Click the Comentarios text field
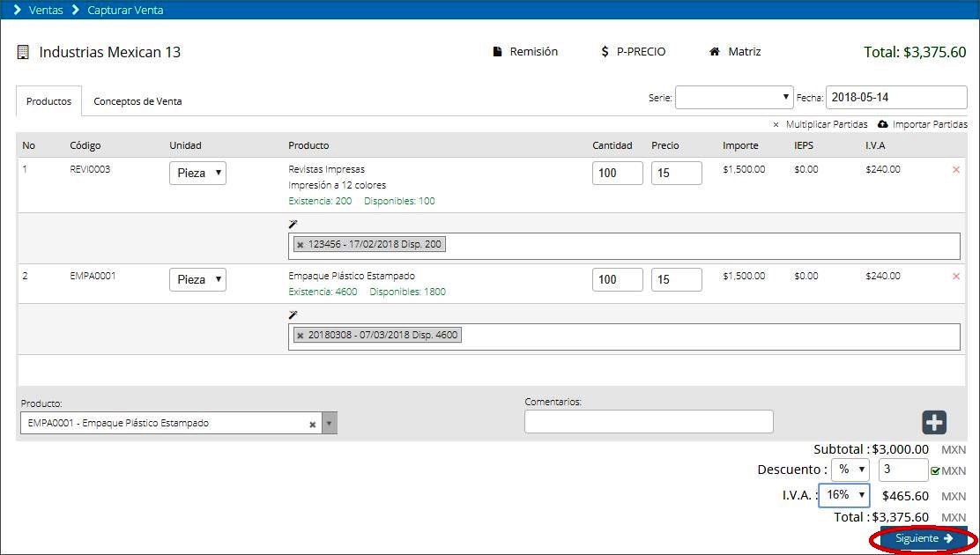Image resolution: width=980 pixels, height=555 pixels. pos(649,422)
